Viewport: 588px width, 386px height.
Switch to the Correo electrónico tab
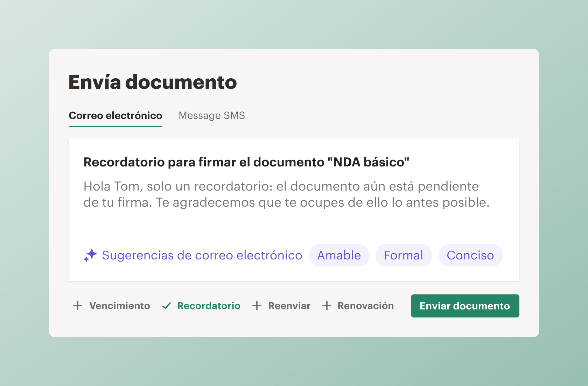coord(115,116)
